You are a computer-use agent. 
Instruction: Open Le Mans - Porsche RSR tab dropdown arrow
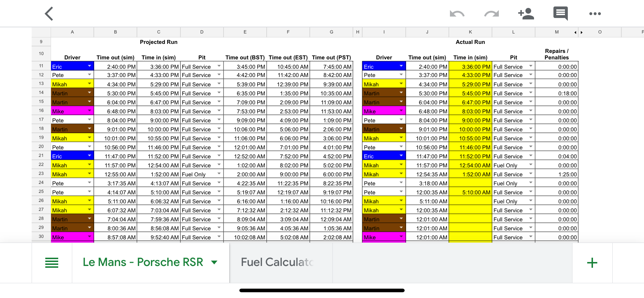(214, 262)
